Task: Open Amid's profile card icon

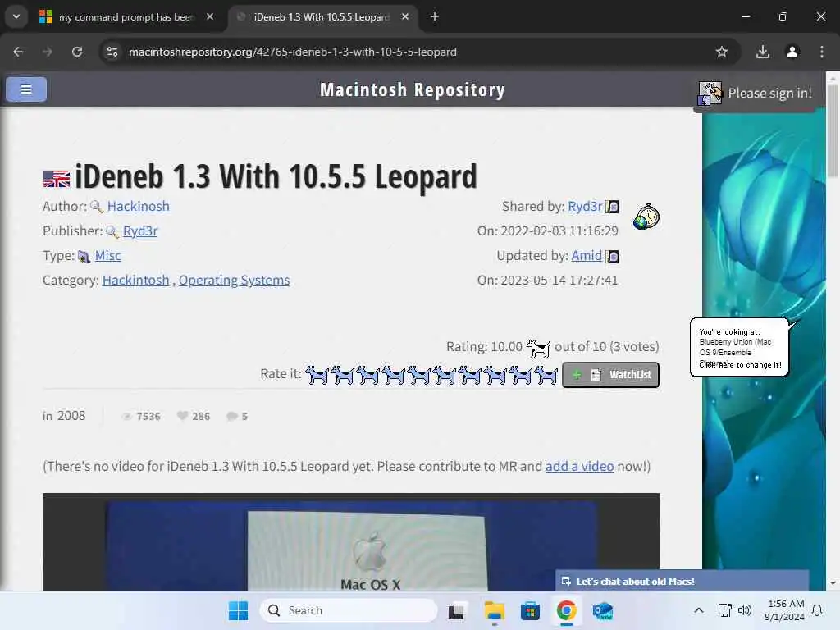Action: (x=612, y=257)
